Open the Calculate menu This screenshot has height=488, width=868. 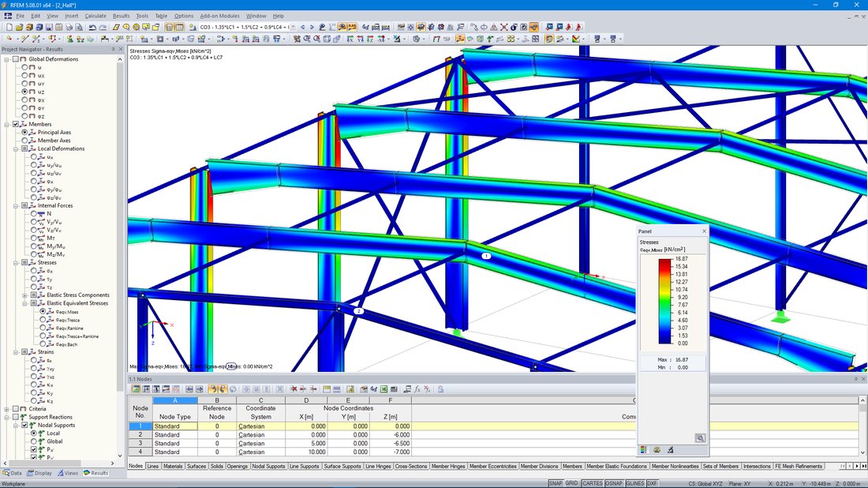point(95,16)
